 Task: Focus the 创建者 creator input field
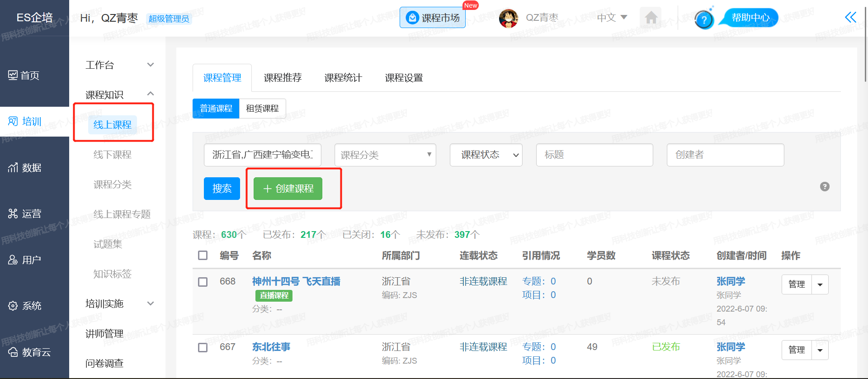click(x=725, y=155)
